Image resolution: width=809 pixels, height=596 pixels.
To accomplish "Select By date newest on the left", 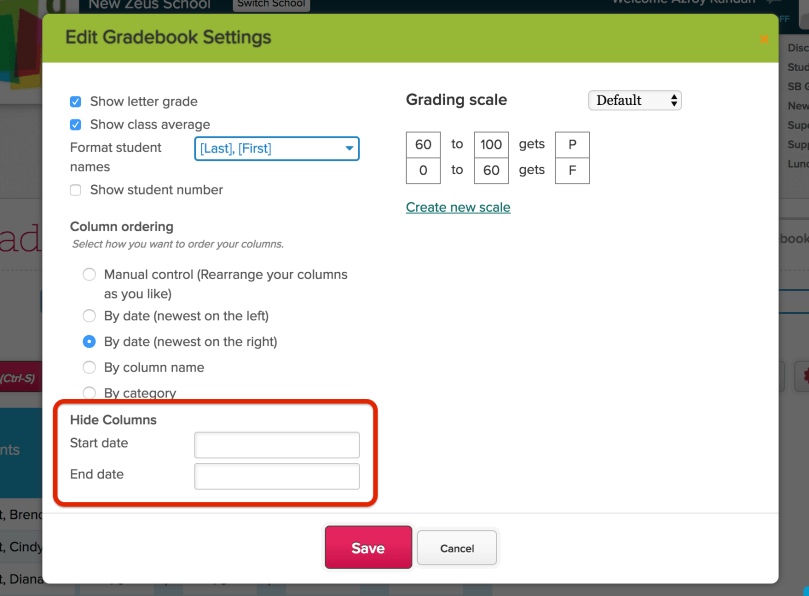I will [89, 316].
